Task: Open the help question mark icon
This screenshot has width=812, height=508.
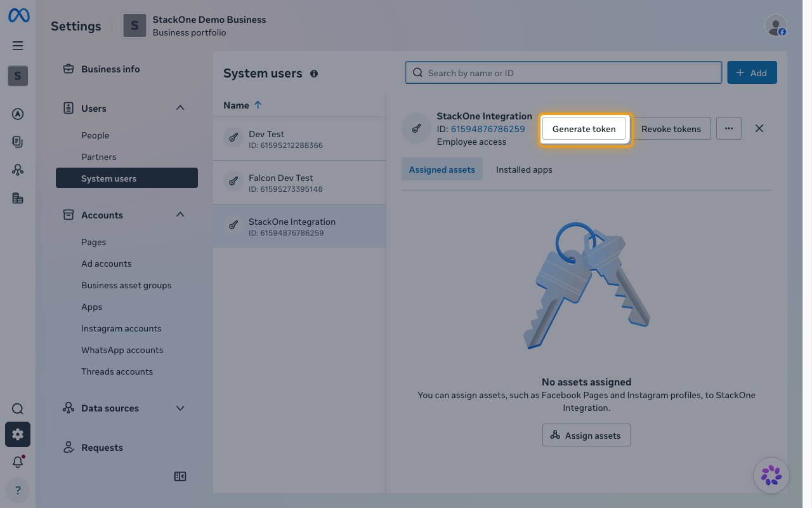Action: point(18,490)
